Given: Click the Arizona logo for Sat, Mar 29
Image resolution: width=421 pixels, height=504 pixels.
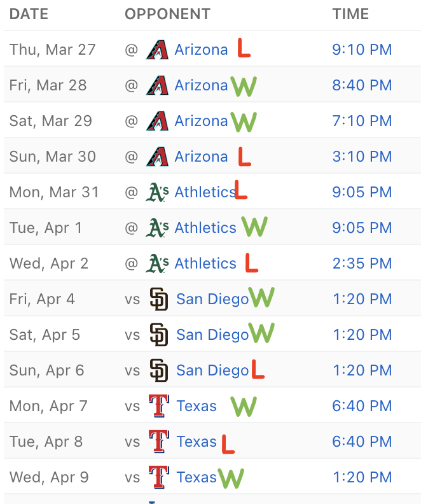Looking at the screenshot, I should coord(157,121).
